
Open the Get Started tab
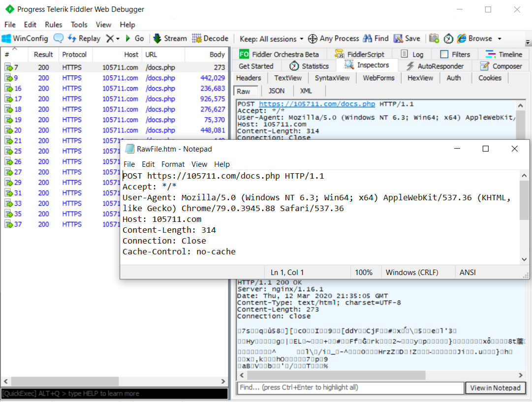256,66
